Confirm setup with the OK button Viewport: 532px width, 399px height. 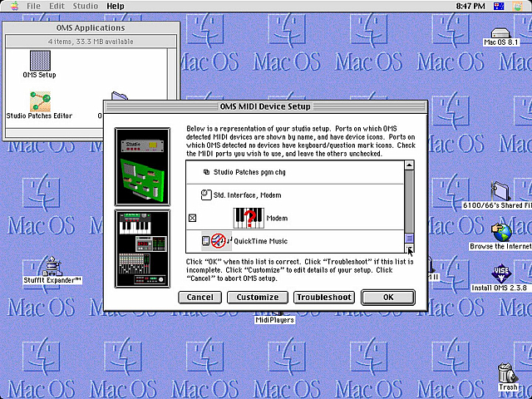tap(388, 298)
